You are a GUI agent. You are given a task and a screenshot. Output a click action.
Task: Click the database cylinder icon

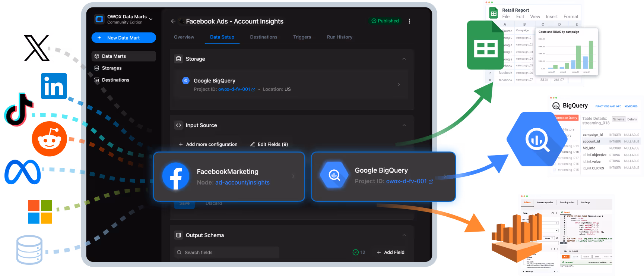coord(29,250)
